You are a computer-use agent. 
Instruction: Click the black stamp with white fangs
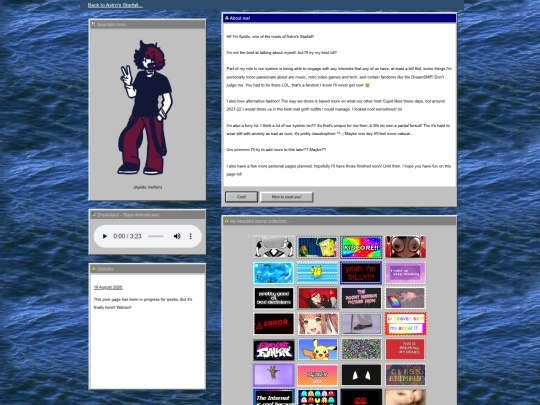361,375
